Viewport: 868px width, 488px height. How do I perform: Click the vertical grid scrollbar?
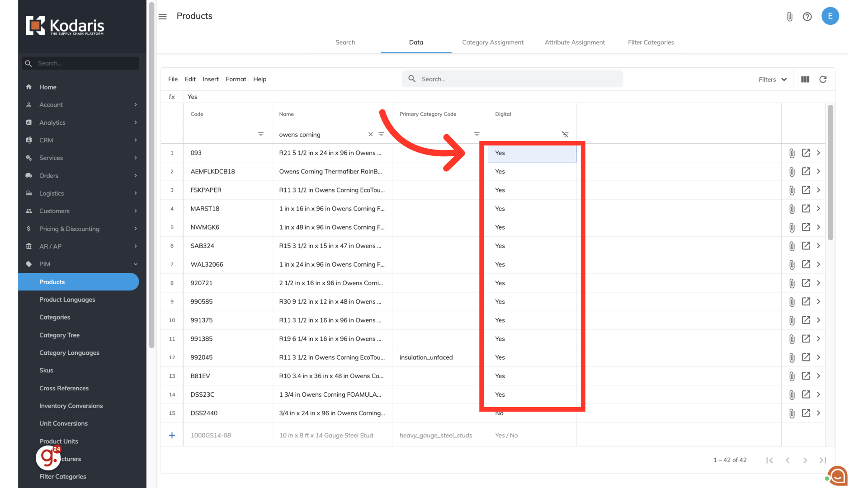pyautogui.click(x=830, y=172)
